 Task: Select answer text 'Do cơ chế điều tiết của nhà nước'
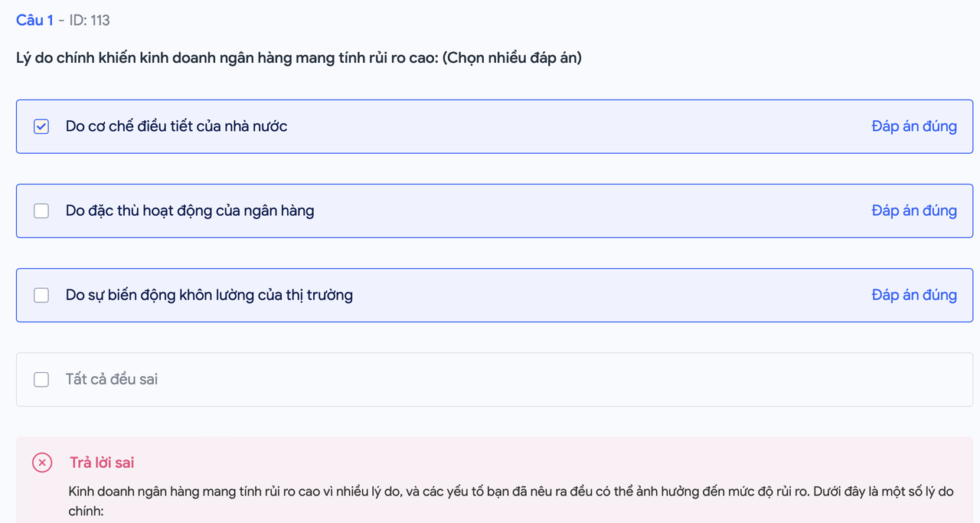[176, 126]
